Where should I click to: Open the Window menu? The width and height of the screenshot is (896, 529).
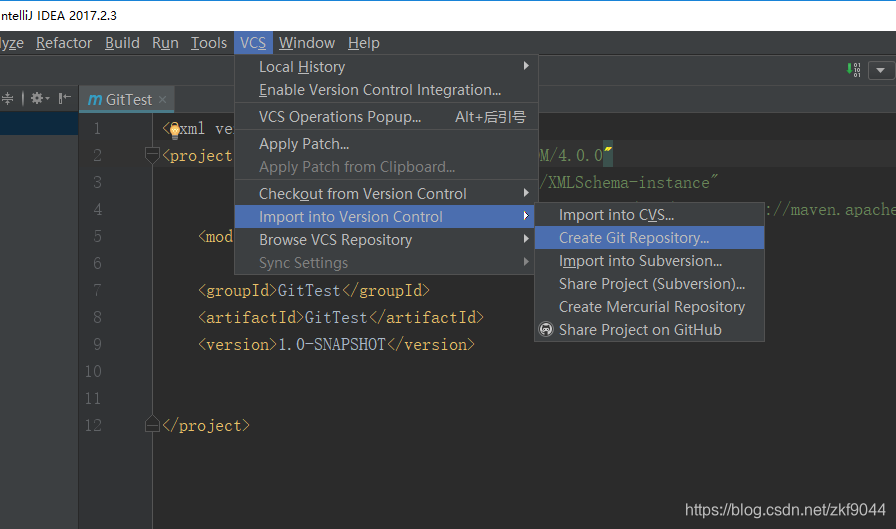(307, 43)
